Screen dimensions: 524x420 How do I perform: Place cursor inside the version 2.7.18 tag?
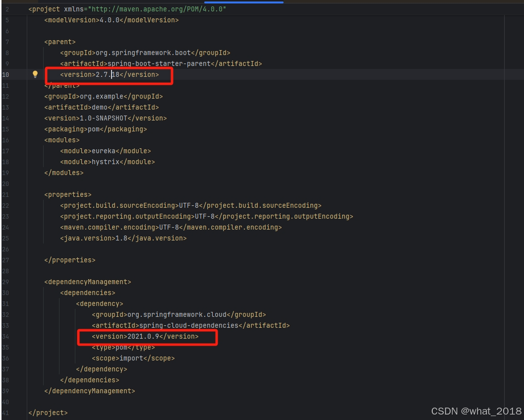pos(106,74)
